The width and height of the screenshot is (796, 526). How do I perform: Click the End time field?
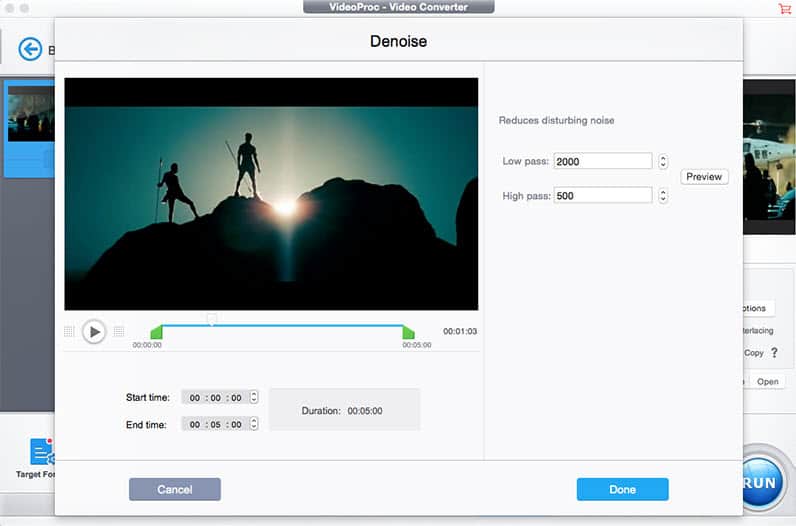point(215,424)
